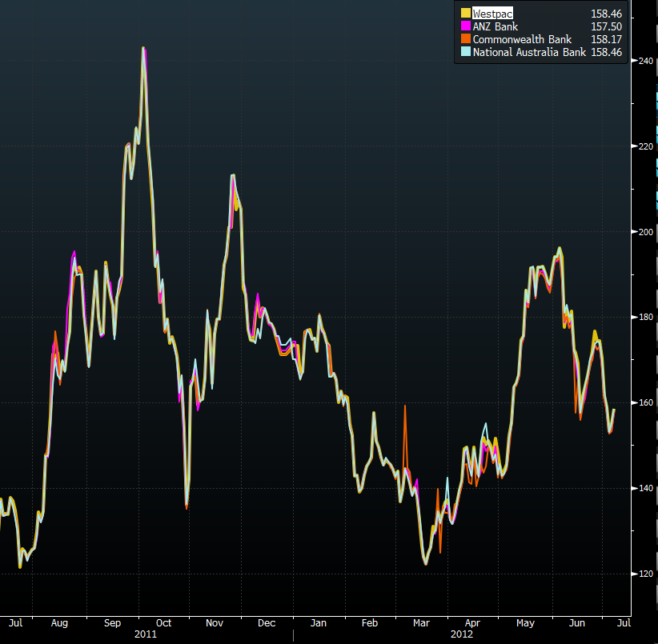This screenshot has width=658, height=644.
Task: Select the highlighted Westpac legend label
Action: 492,14
